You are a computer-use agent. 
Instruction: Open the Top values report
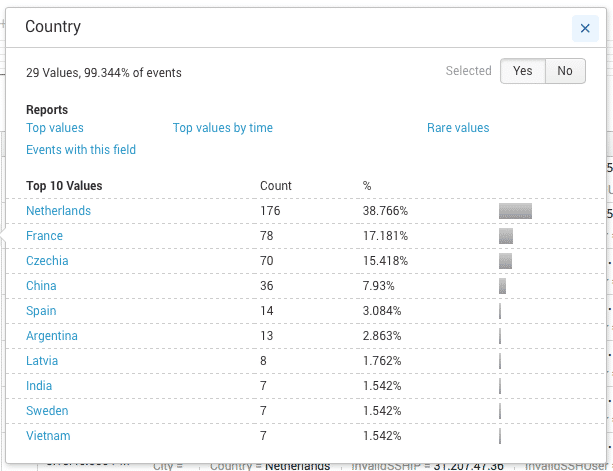[x=55, y=128]
